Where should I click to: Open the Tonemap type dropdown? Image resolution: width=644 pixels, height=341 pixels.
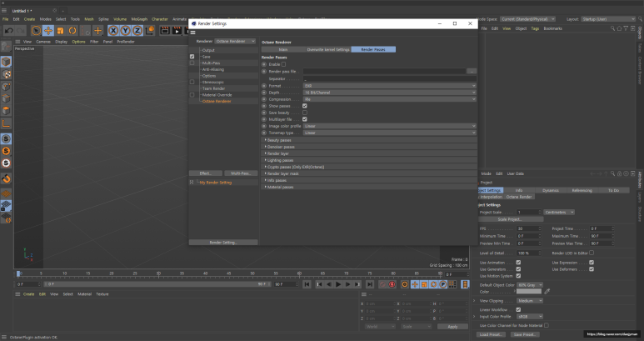point(389,133)
